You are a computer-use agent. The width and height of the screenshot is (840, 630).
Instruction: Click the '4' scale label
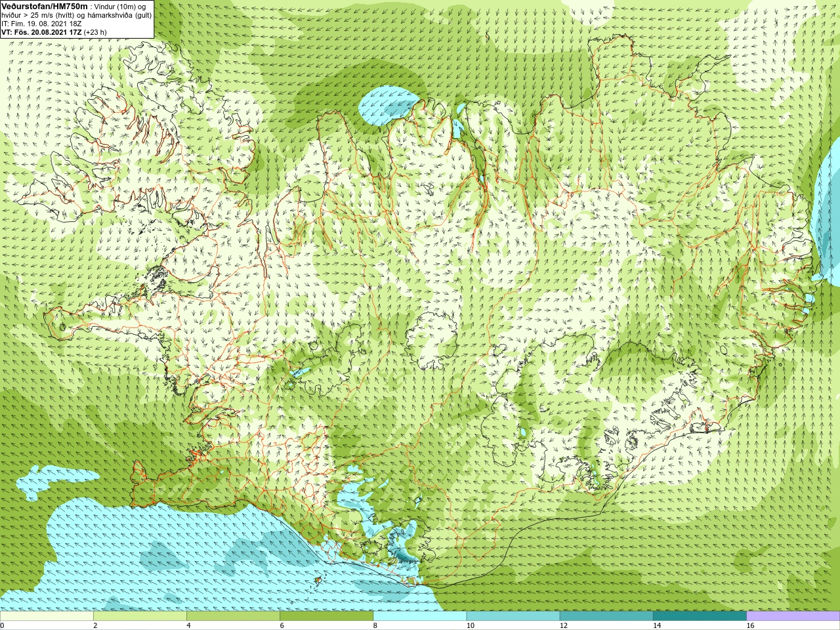pyautogui.click(x=188, y=625)
